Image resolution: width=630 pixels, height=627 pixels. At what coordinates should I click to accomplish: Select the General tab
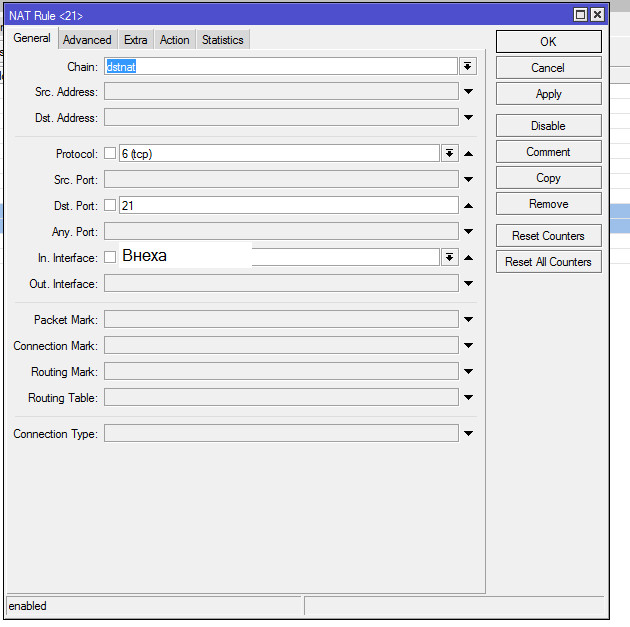point(32,38)
